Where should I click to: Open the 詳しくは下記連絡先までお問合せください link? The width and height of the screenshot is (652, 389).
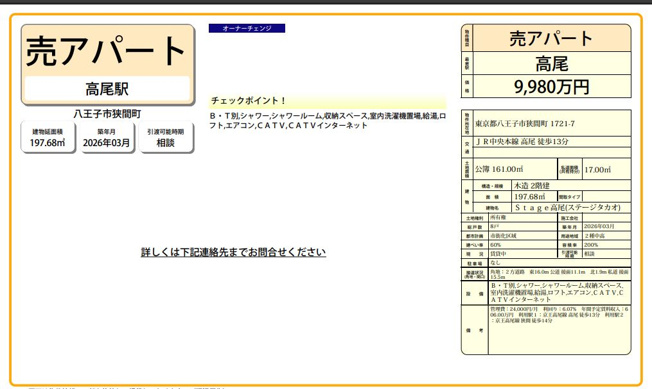(233, 252)
